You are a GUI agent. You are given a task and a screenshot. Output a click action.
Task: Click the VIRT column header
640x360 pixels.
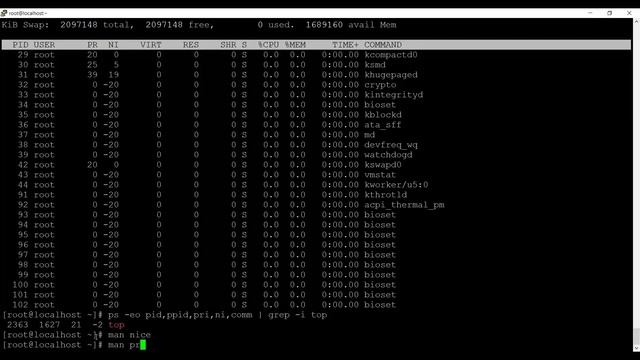coord(151,45)
